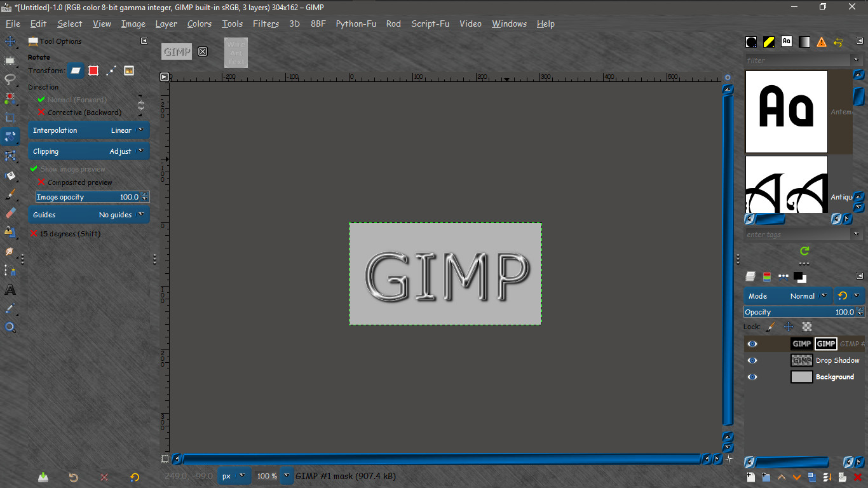Screen dimensions: 868x488
Task: Toggle lock position and size
Action: pyautogui.click(x=789, y=327)
